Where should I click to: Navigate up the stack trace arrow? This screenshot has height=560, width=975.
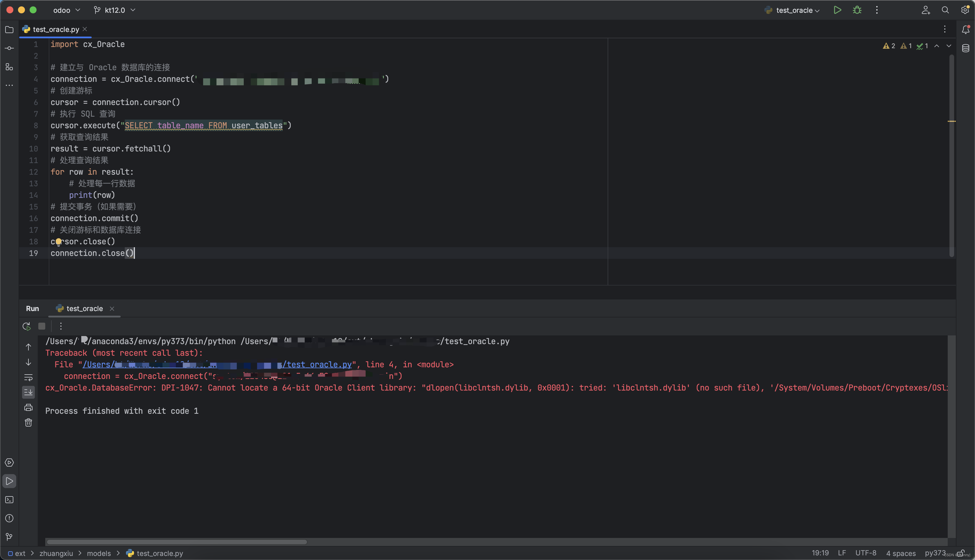[x=28, y=347]
